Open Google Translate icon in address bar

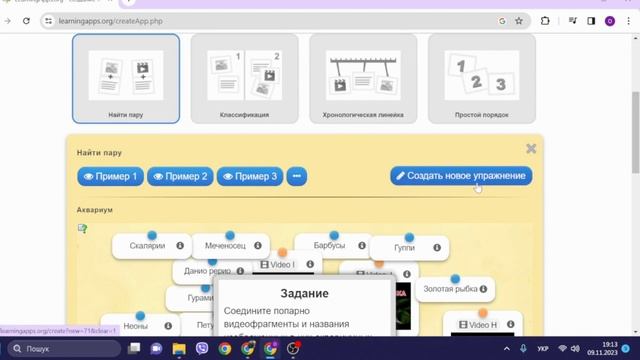coord(502,21)
